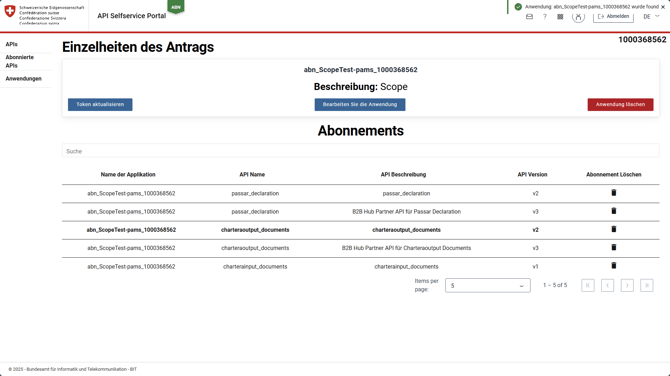
Task: Open APIs in the sidebar
Action: 12,44
